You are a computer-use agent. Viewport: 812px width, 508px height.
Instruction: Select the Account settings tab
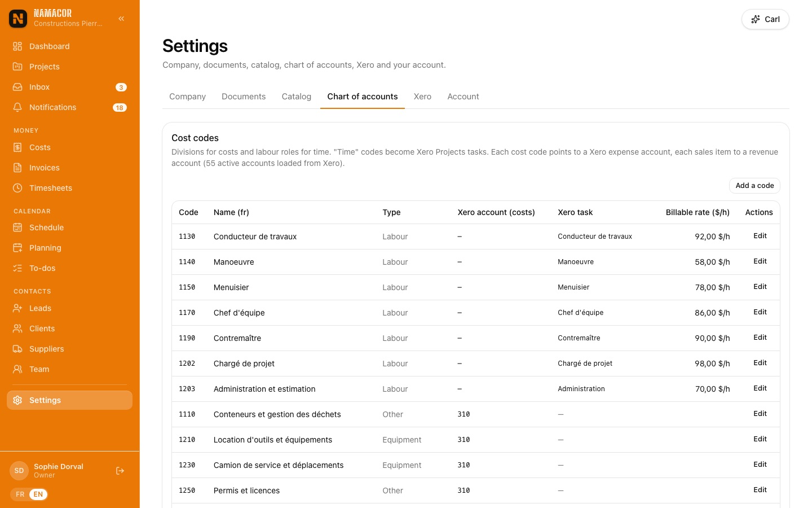[463, 97]
